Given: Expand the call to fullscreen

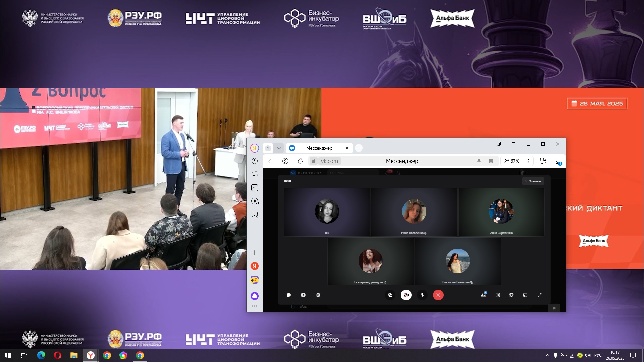Looking at the screenshot, I should [540, 295].
